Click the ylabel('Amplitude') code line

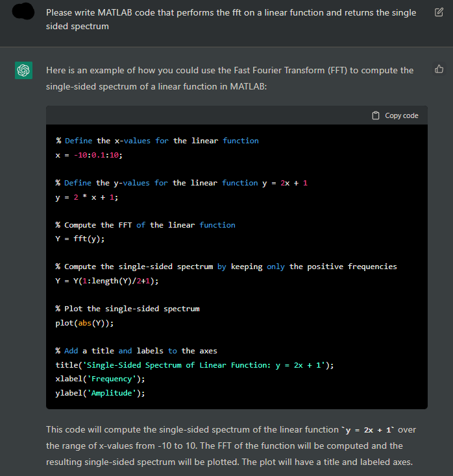(x=100, y=393)
